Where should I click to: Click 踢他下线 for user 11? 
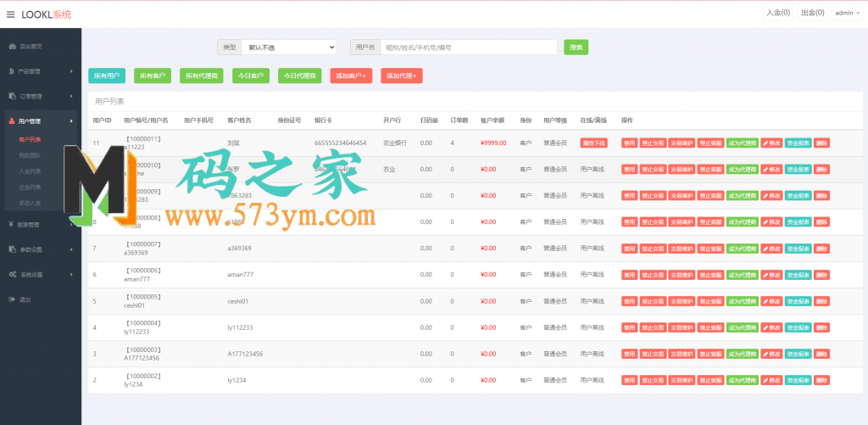coord(593,143)
